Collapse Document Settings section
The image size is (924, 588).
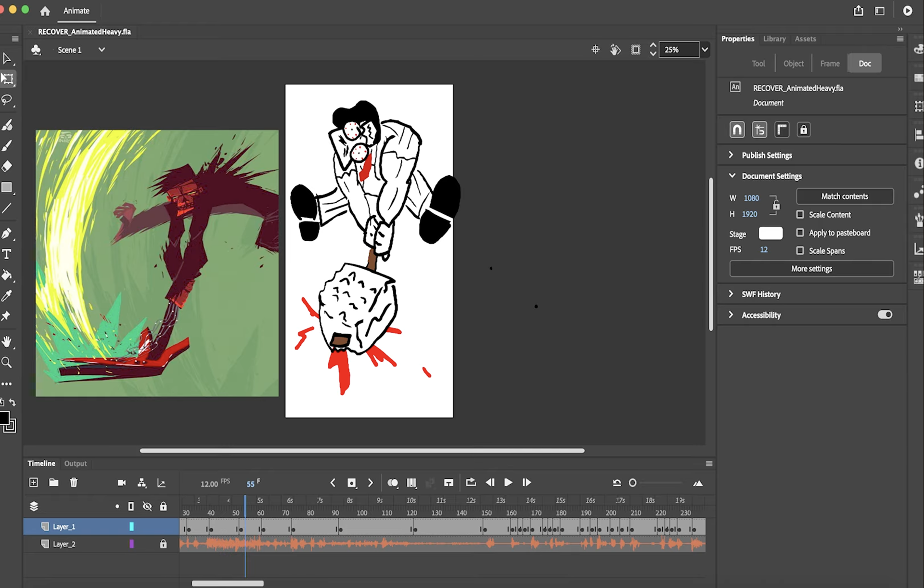point(732,176)
